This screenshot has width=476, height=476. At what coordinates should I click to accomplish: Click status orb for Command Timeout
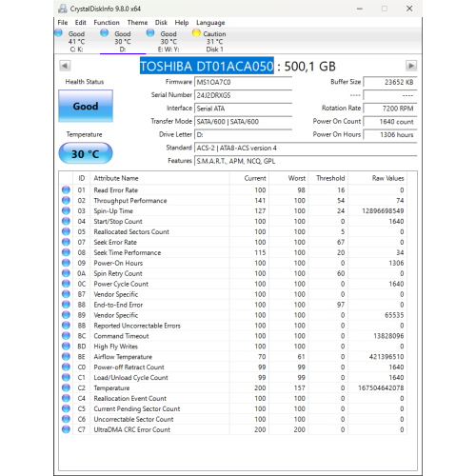[x=66, y=336]
